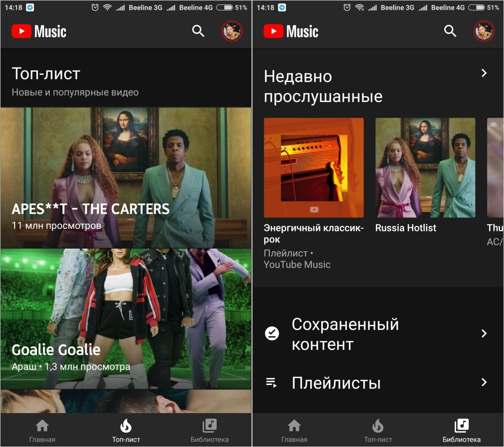This screenshot has width=504, height=447.
Task: Tap Wi-Fi icon in right status bar
Action: [359, 7]
